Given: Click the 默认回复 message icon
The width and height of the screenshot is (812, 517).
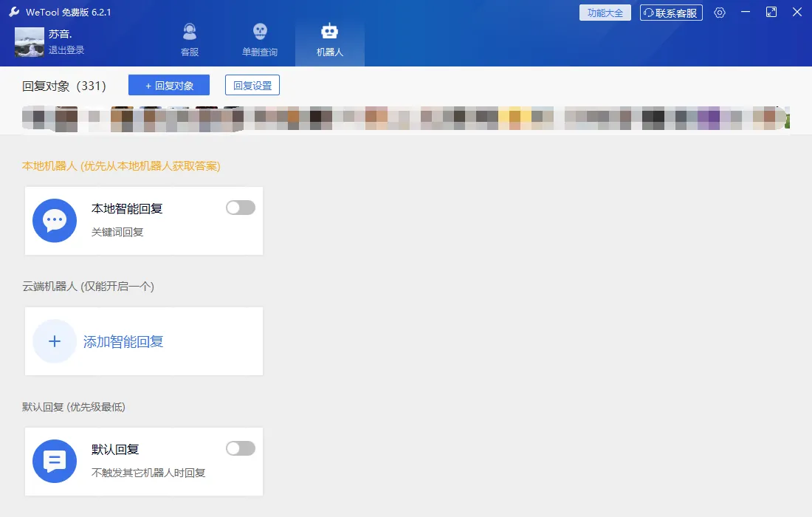Looking at the screenshot, I should (55, 461).
